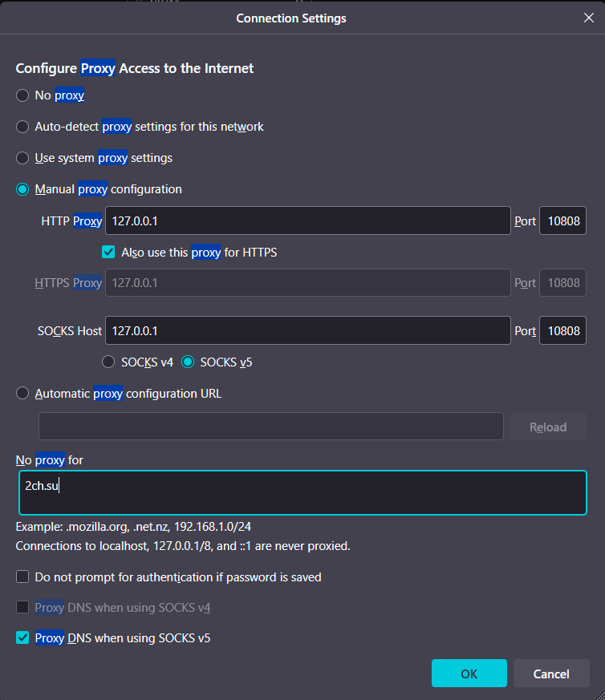Click the Cancel button

pos(551,674)
